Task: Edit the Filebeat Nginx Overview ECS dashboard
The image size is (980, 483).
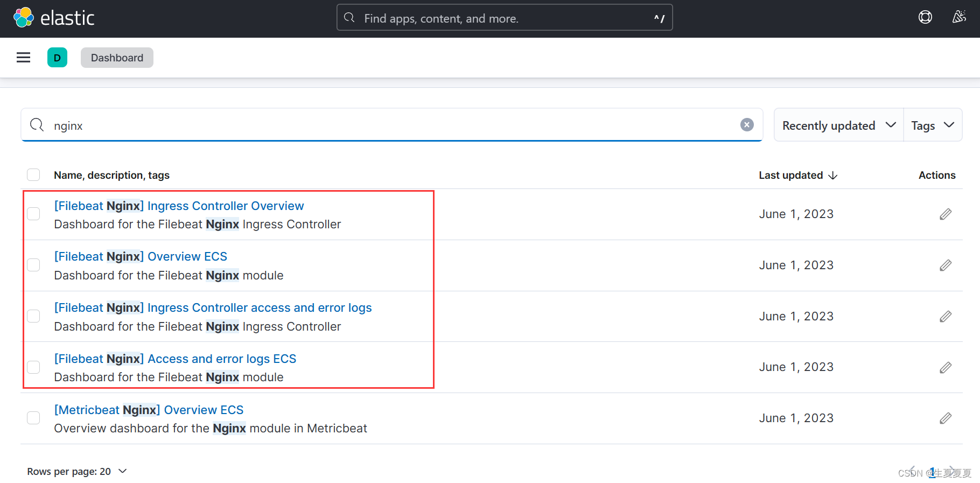Action: (x=946, y=265)
